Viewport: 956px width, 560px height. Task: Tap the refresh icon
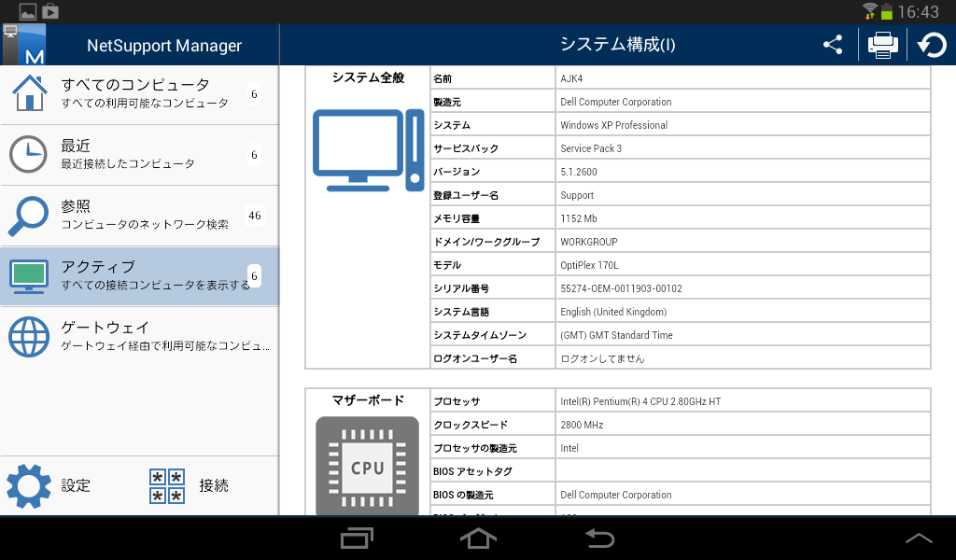[932, 45]
